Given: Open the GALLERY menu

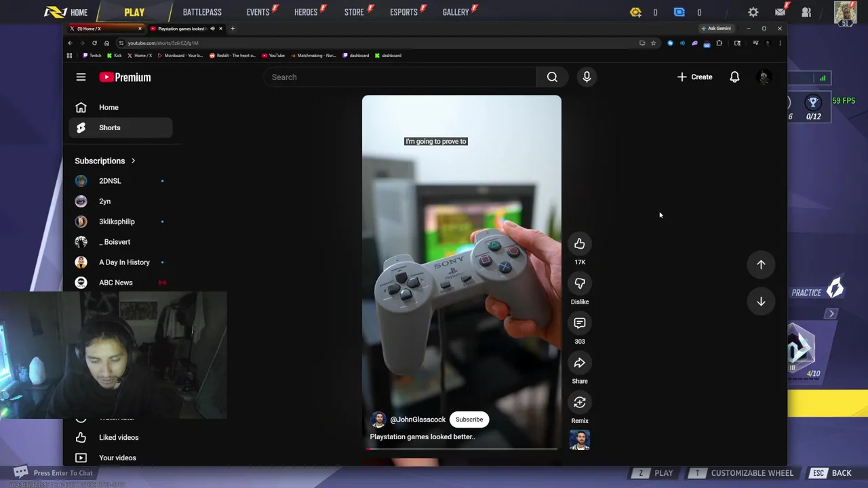Looking at the screenshot, I should point(456,12).
